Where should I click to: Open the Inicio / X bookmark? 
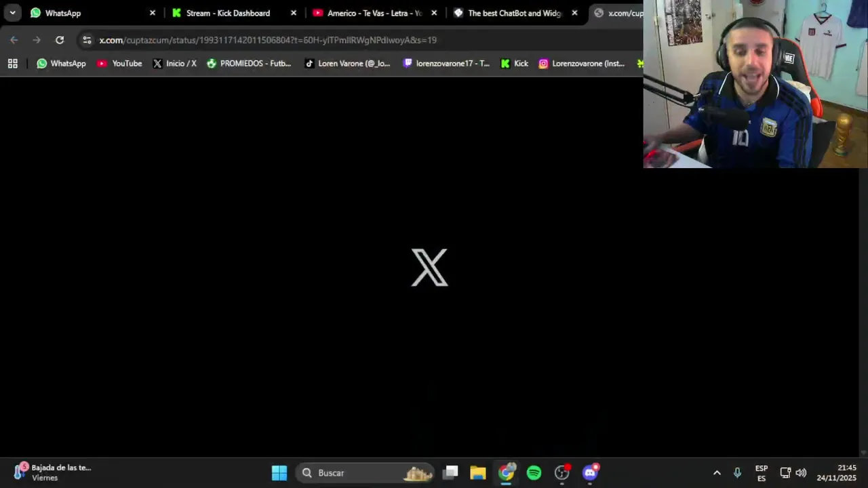point(175,64)
